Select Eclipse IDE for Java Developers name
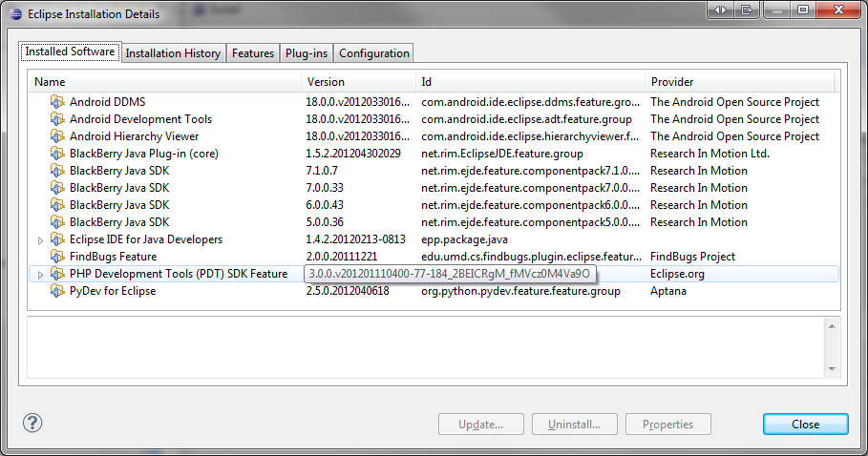Screen dimensions: 868x456 coord(146,238)
